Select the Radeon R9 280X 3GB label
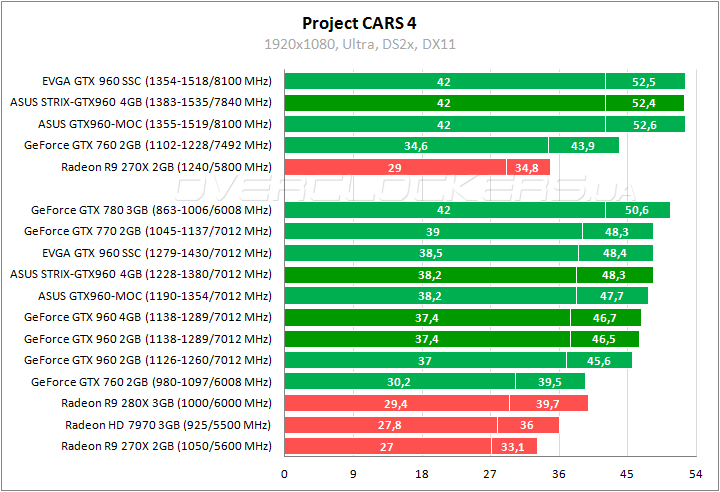The image size is (720, 492). pyautogui.click(x=166, y=403)
